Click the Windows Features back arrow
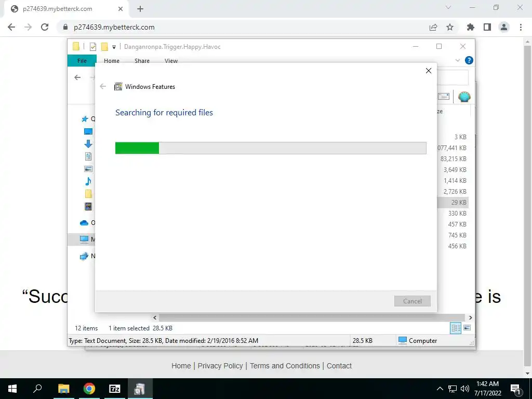The image size is (532, 399). pyautogui.click(x=103, y=87)
